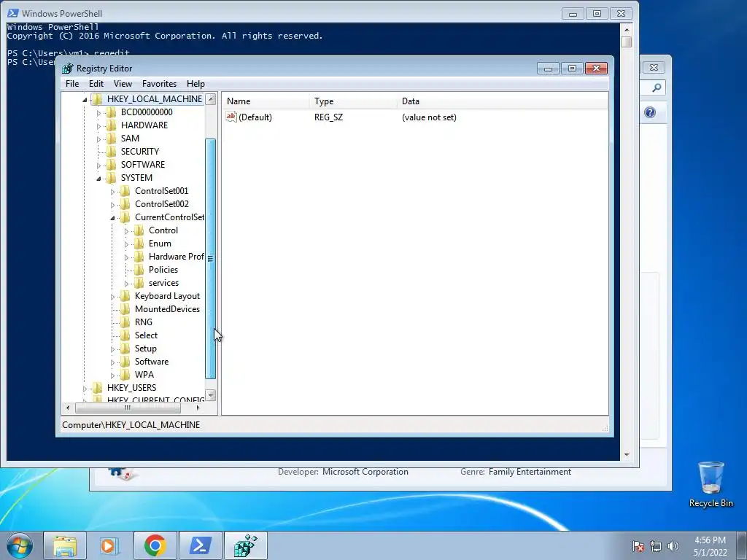
Task: Expand the HARDWARE key
Action: click(98, 126)
